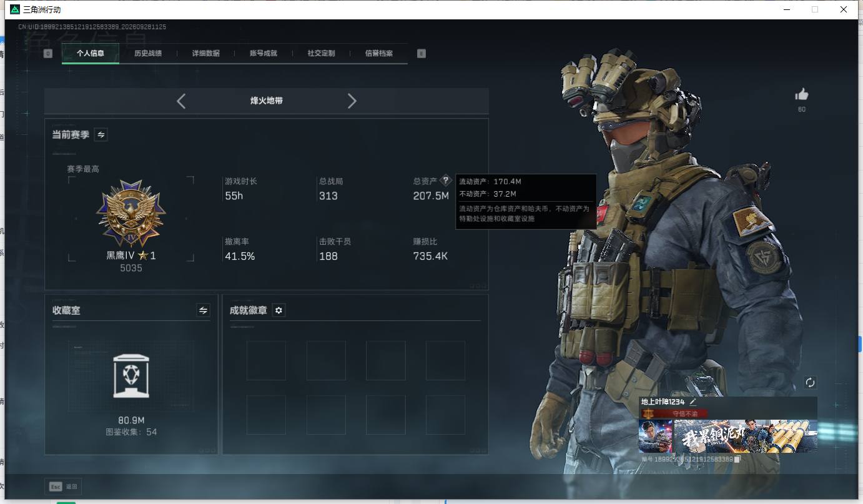
Task: Click the 不动资产: 37.2M tooltip line
Action: [x=488, y=194]
